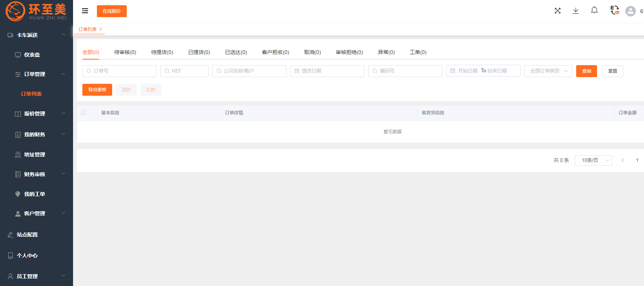The image size is (644, 286).
Task: Open 我的工单 in the sidebar
Action: pos(34,194)
